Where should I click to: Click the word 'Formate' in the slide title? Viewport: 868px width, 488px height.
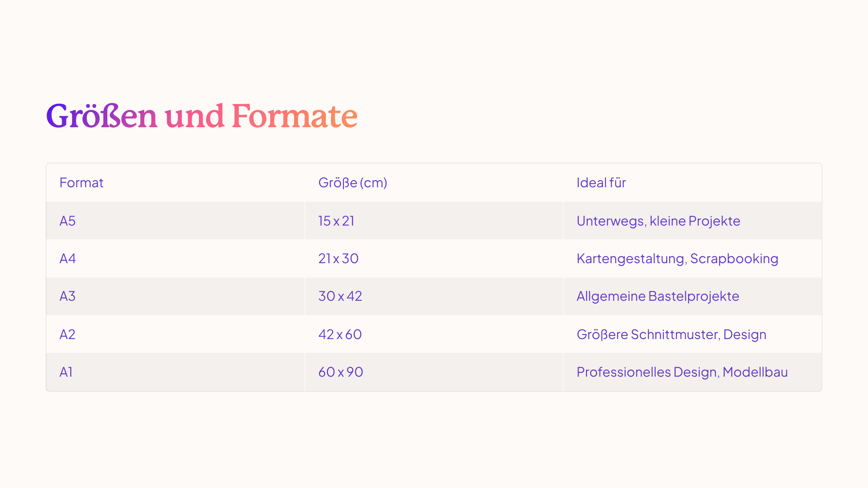pos(294,116)
